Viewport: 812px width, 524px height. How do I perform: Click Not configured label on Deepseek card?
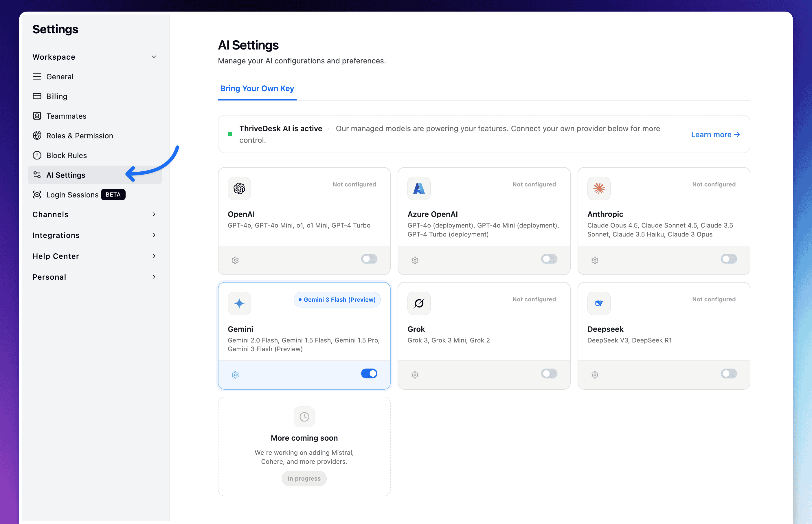714,299
